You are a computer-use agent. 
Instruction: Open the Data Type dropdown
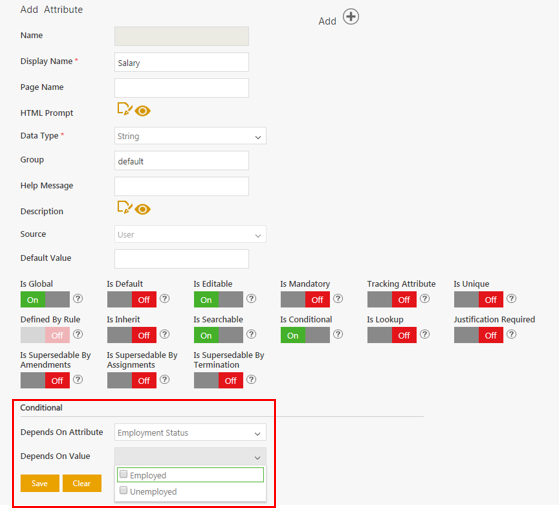pyautogui.click(x=190, y=136)
